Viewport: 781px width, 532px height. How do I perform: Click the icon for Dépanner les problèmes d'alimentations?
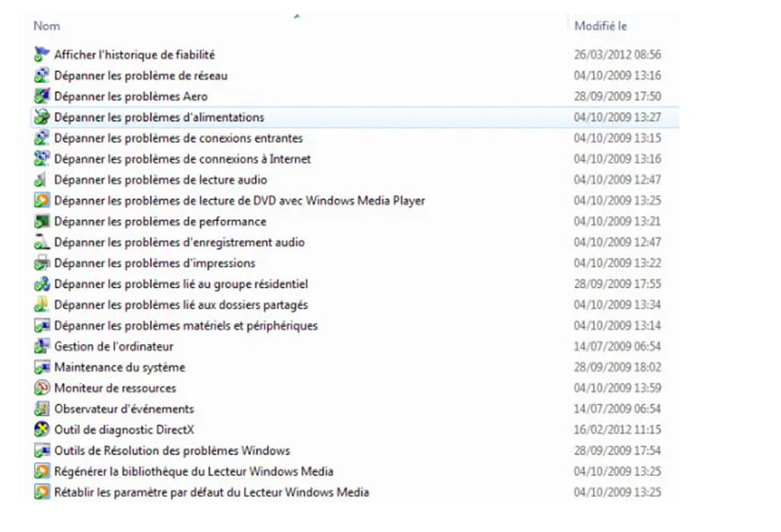(x=41, y=117)
